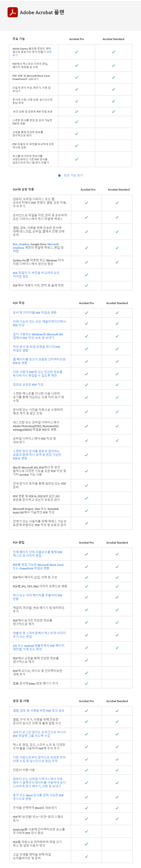Open 전체 페이지 단락 리플로우 텍스트 편집 link
The height and width of the screenshot is (868, 141).
tap(37, 563)
